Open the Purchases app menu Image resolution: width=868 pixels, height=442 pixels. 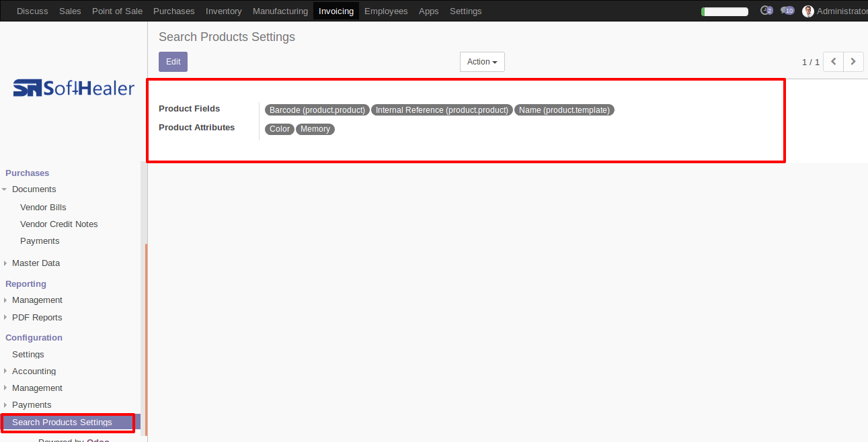point(174,11)
